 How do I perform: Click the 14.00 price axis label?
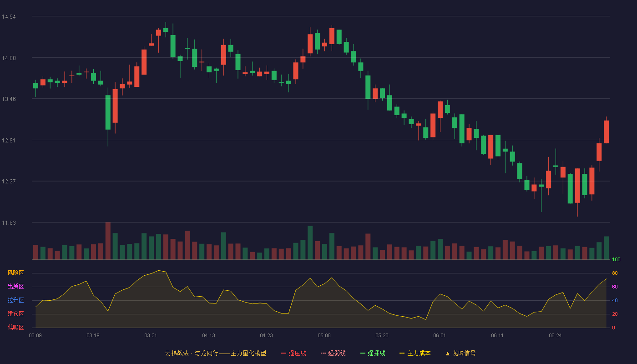(9, 58)
